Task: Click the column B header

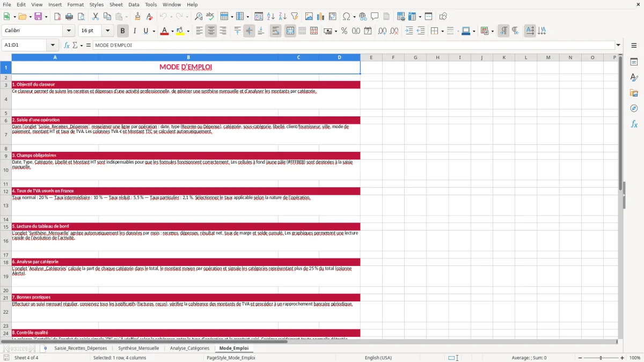Action: click(x=188, y=57)
